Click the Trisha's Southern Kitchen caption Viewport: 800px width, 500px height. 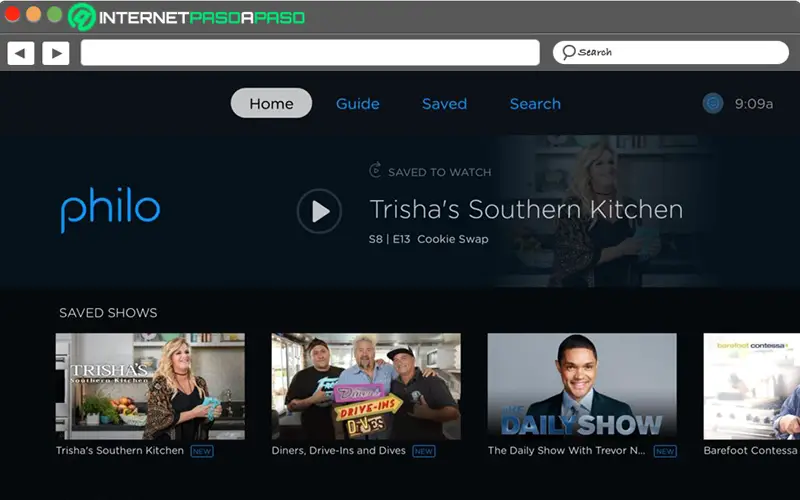(120, 451)
